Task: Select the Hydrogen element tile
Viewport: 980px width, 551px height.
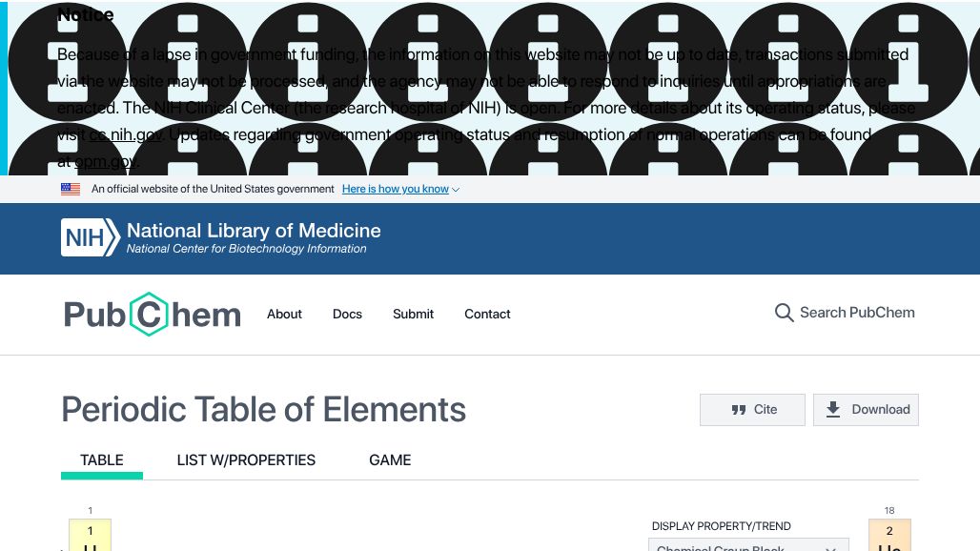Action: (x=91, y=535)
